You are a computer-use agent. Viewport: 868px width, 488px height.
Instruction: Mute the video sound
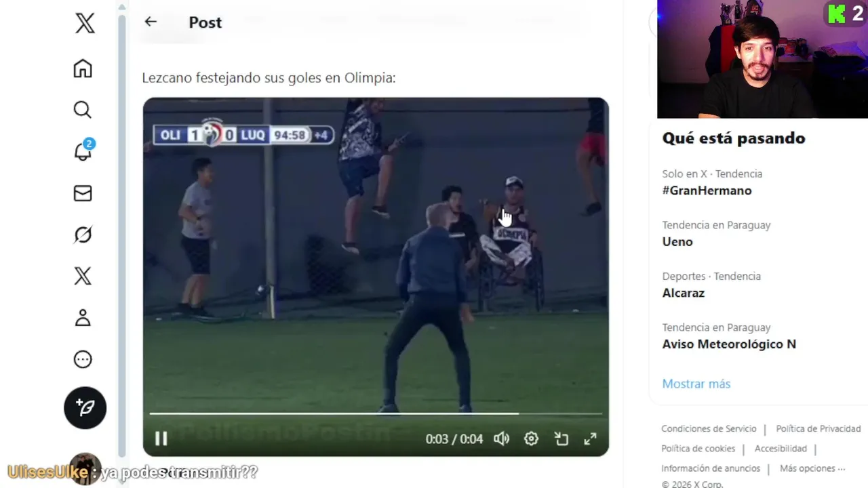pyautogui.click(x=501, y=439)
